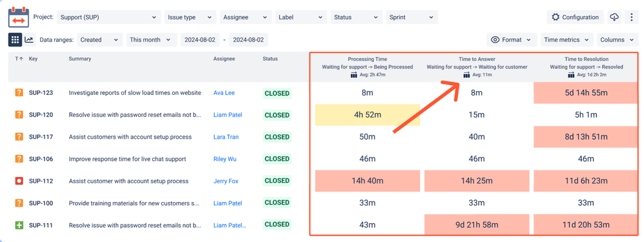Click the 8d 13h 51m cell
This screenshot has width=644, height=242.
pos(586,137)
